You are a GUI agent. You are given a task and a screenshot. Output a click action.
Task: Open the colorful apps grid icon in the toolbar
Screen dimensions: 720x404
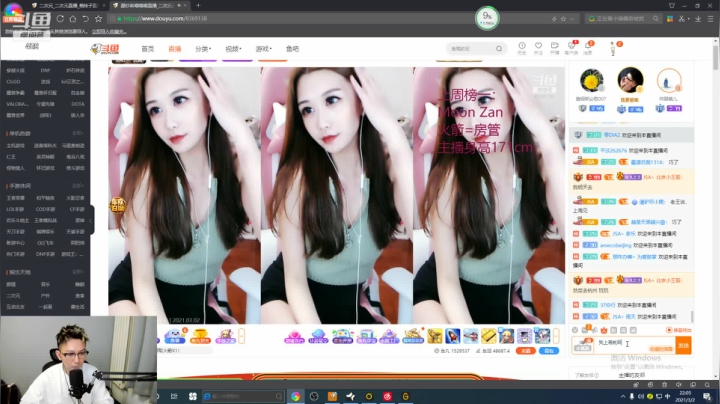(670, 19)
